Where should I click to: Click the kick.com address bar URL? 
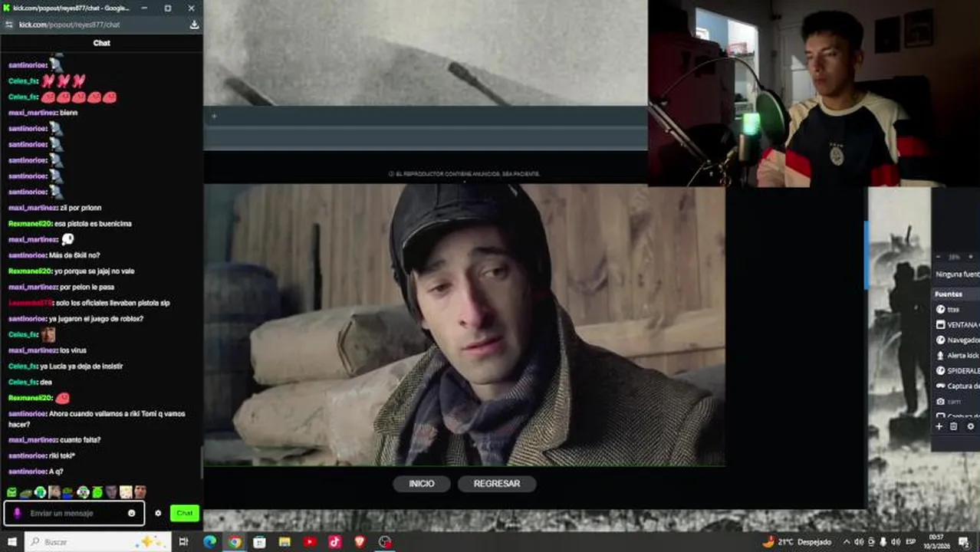70,25
